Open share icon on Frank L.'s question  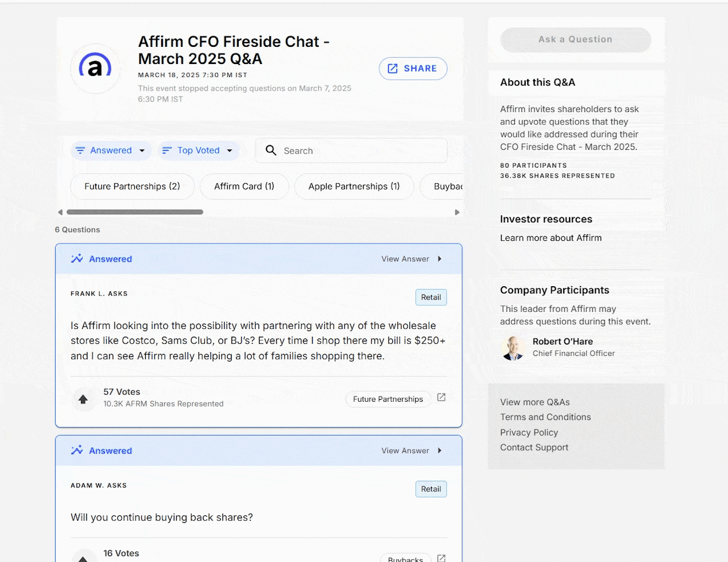(441, 398)
